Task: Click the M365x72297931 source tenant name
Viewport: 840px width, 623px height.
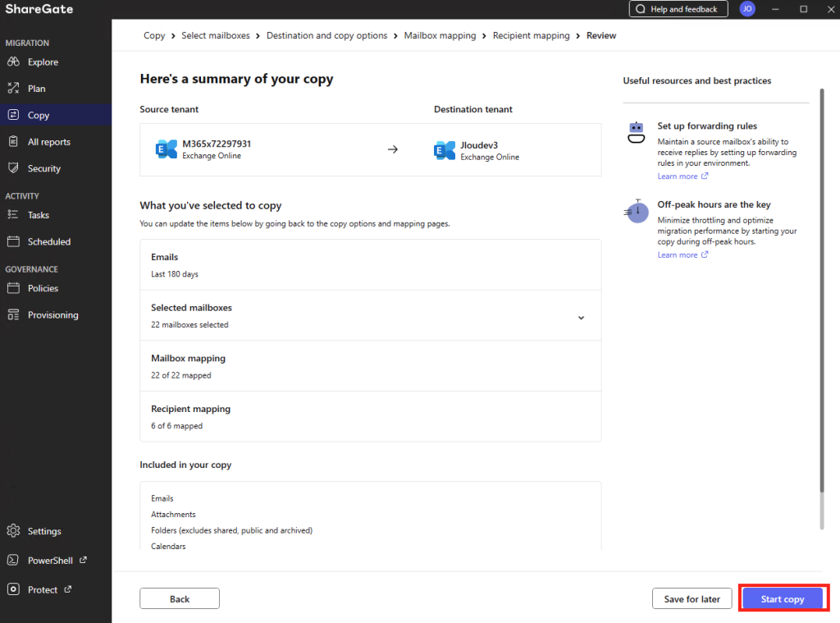Action: pos(217,144)
